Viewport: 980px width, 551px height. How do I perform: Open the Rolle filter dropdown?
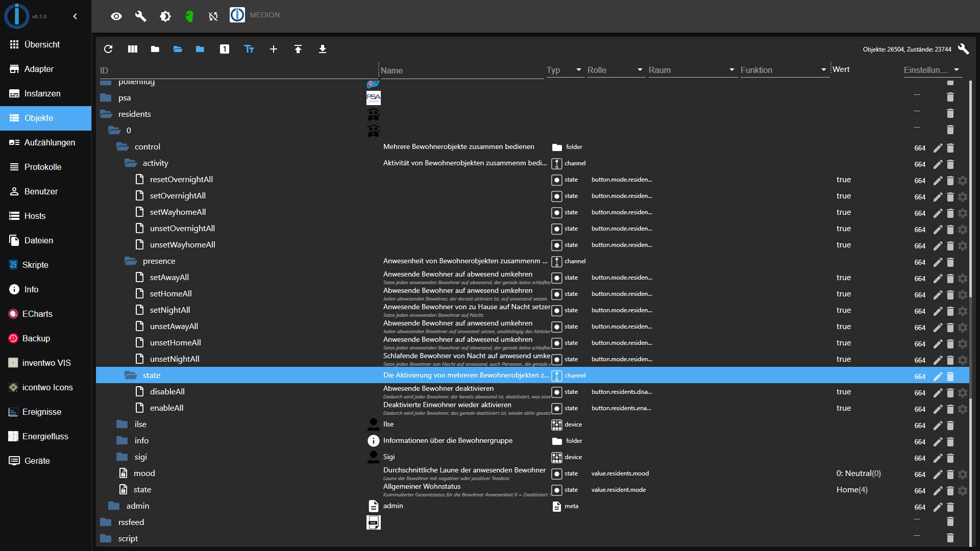coord(616,70)
